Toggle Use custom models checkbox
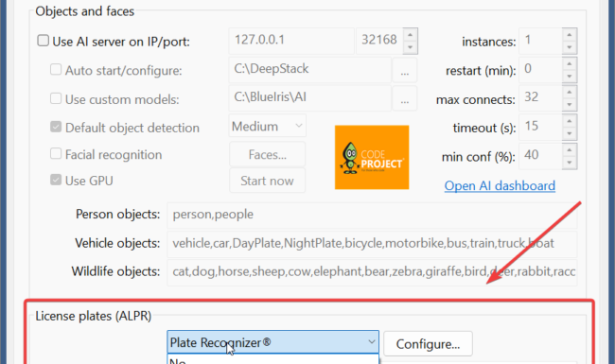 click(x=56, y=98)
